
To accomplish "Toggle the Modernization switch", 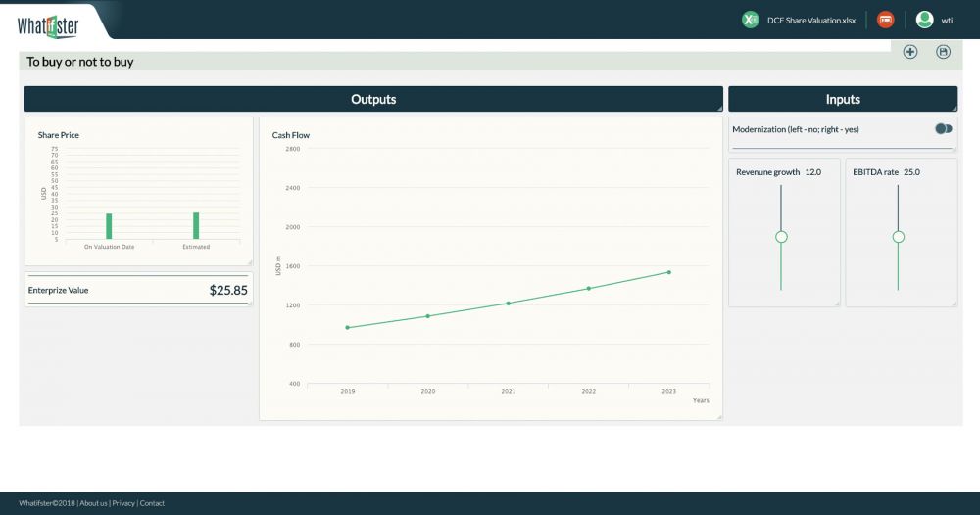I will coord(943,129).
